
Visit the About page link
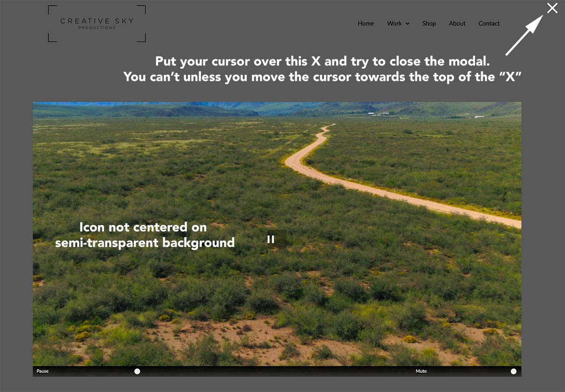pos(457,24)
